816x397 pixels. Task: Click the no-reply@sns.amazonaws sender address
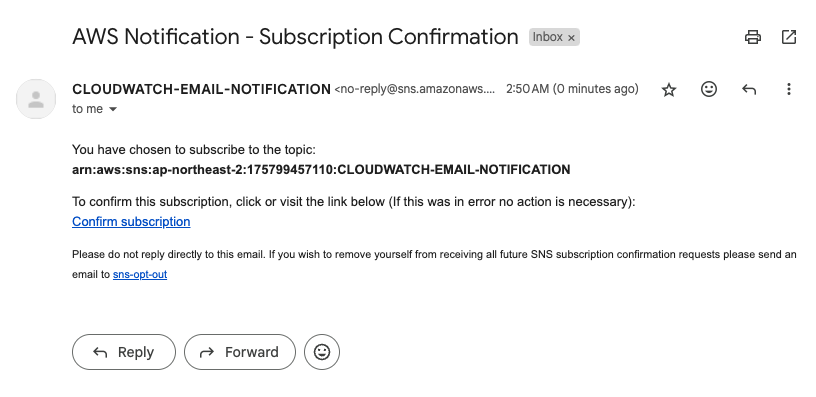pyautogui.click(x=415, y=89)
